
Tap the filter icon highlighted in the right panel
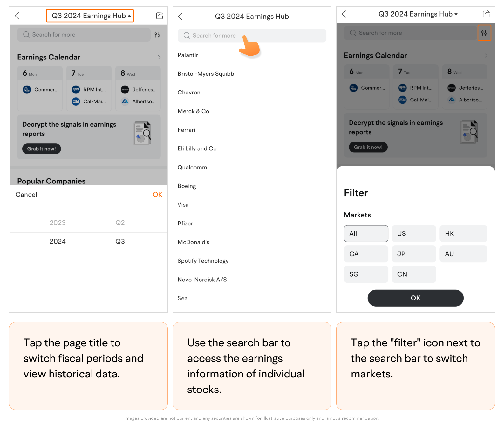click(x=484, y=33)
